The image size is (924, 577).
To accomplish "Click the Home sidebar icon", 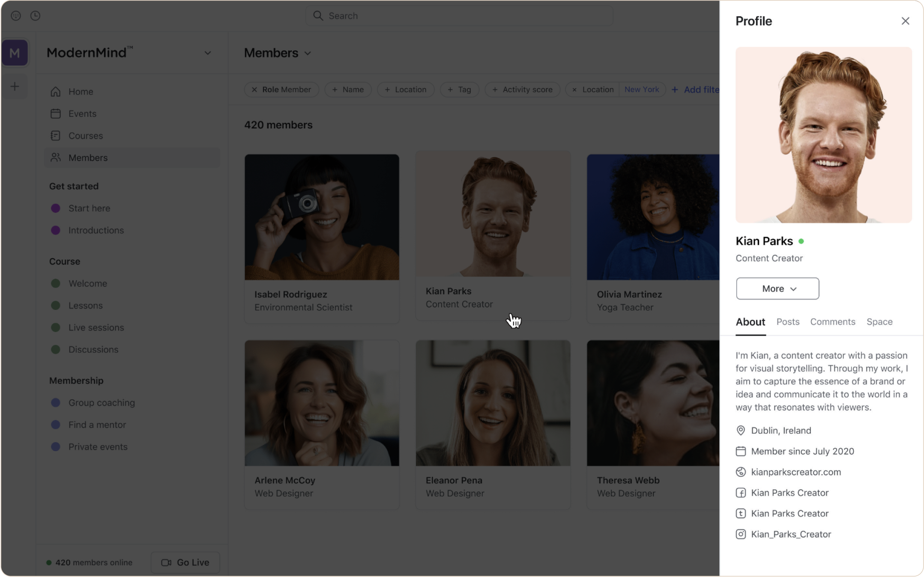I will pos(56,91).
